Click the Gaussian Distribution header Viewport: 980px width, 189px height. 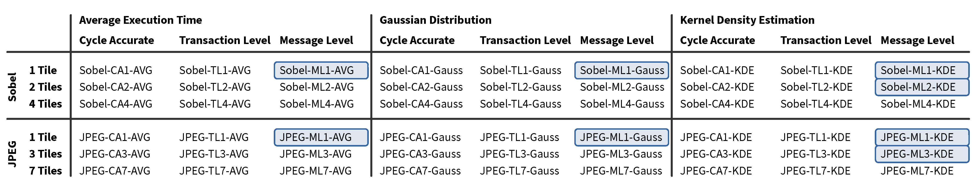point(435,20)
